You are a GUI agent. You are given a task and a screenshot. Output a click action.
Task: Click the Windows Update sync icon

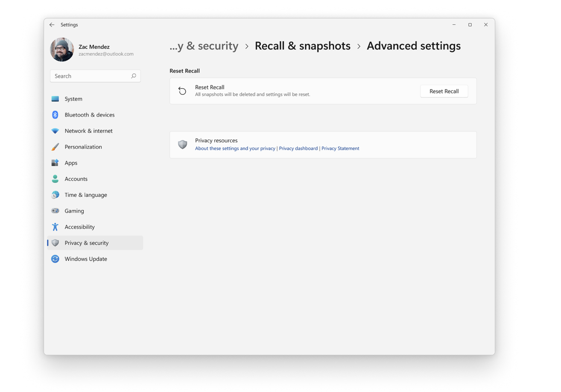55,259
